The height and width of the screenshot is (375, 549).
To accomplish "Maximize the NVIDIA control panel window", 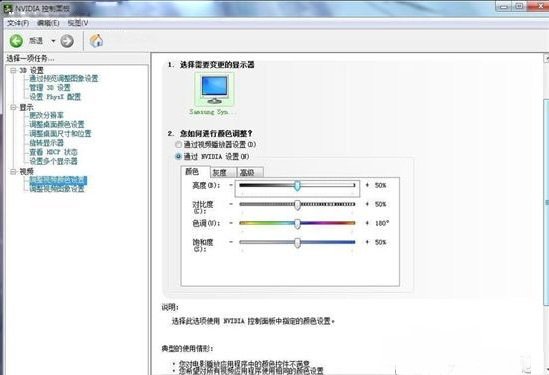I will tap(520, 6).
